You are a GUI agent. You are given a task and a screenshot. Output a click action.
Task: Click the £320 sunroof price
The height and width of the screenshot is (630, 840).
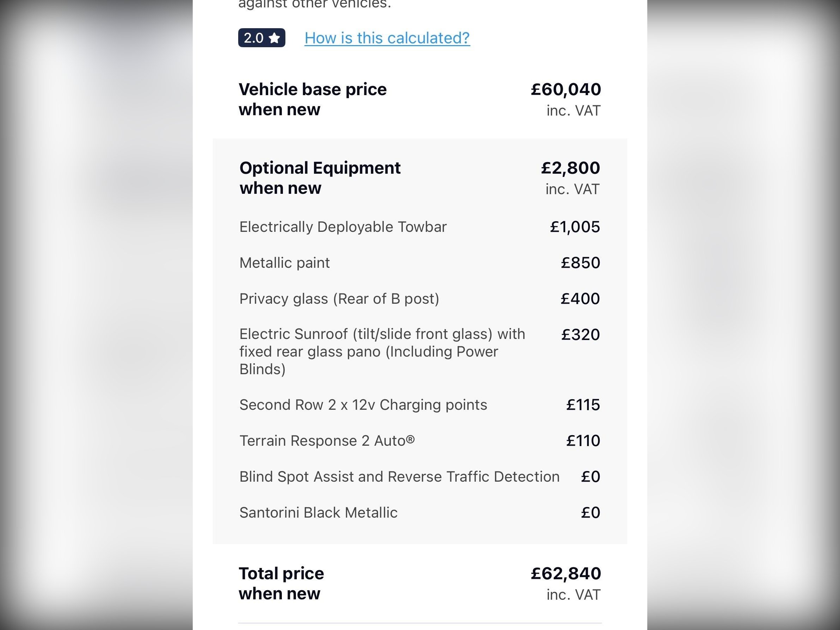[580, 335]
